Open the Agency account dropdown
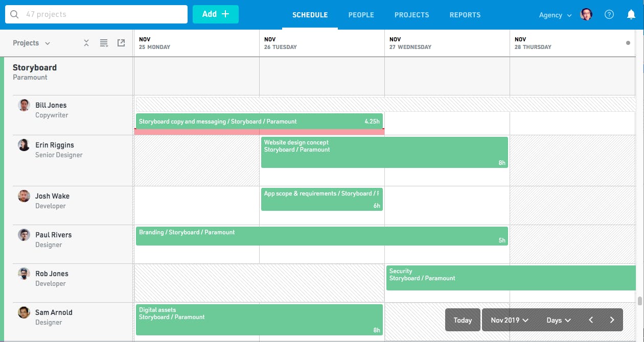This screenshot has width=644, height=342. coord(555,15)
